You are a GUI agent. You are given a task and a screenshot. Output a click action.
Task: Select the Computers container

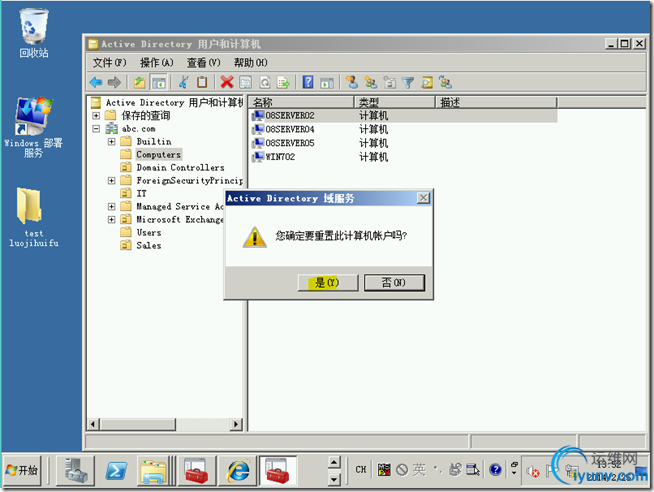click(x=158, y=155)
